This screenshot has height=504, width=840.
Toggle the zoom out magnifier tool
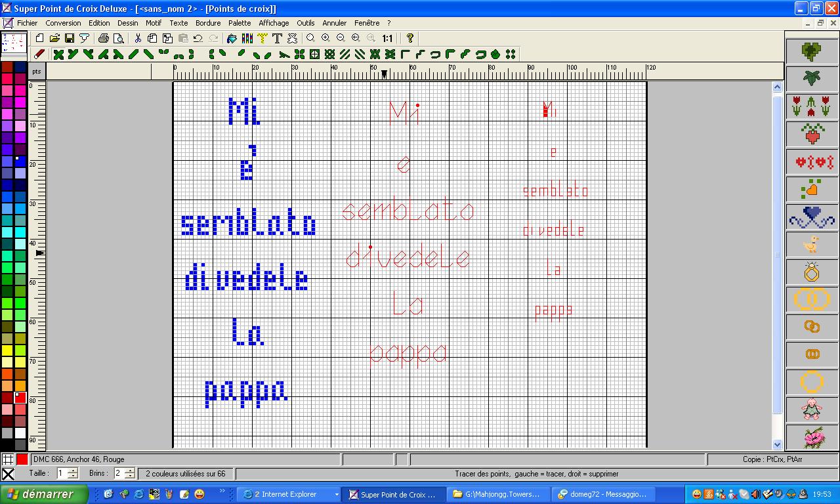340,38
